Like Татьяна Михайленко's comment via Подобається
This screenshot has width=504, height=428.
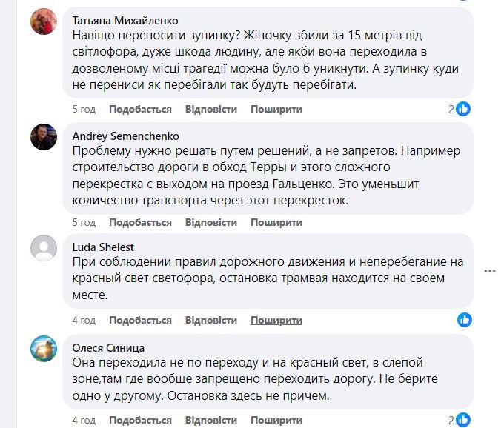[140, 109]
